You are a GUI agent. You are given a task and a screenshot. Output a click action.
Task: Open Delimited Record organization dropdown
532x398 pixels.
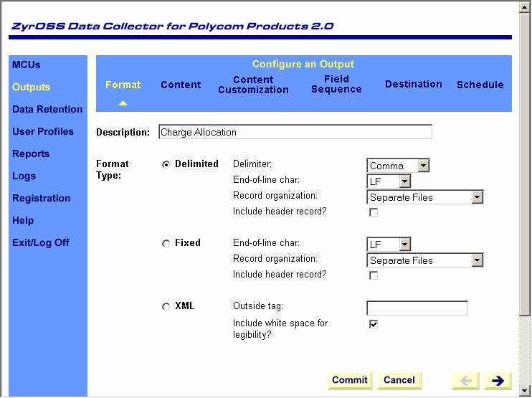pos(424,197)
